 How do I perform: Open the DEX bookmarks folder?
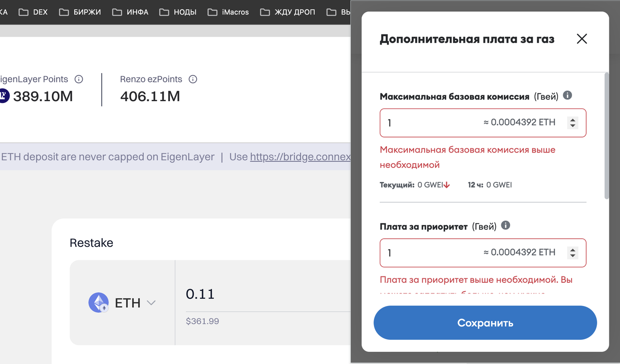(33, 12)
